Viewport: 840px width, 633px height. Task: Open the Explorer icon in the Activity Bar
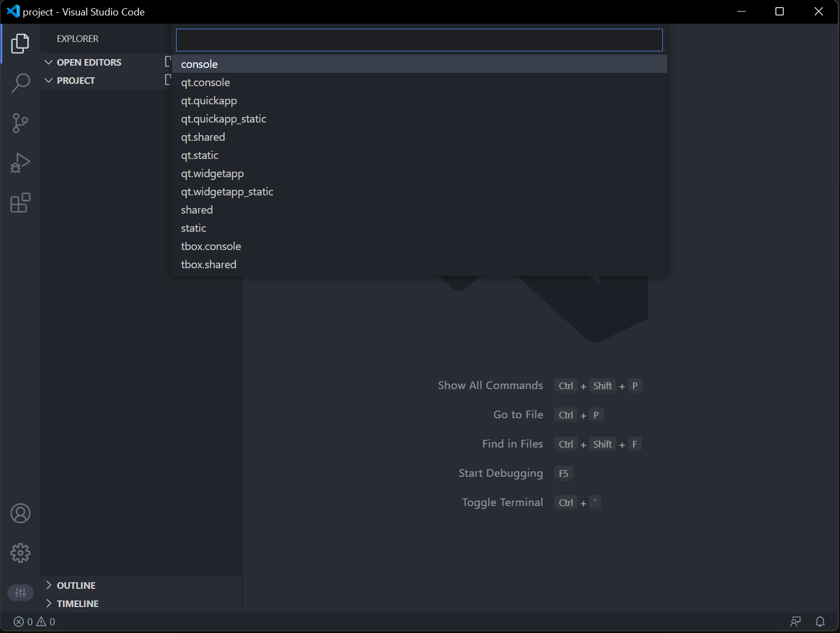click(x=20, y=44)
